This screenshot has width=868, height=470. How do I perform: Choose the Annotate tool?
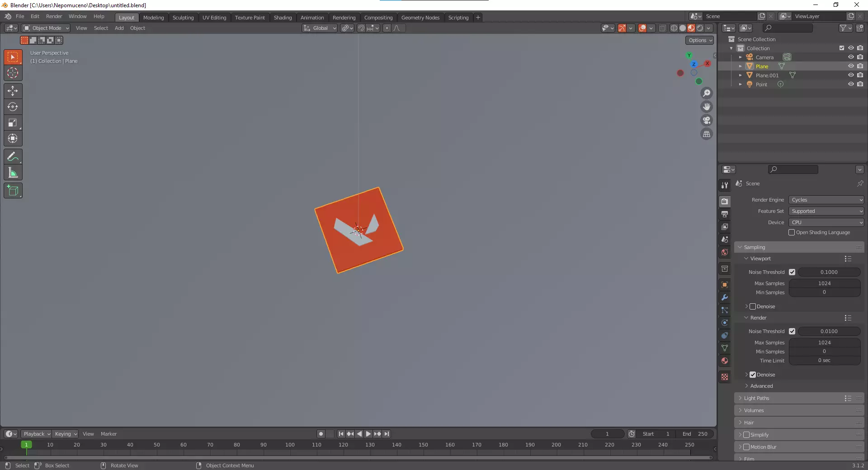tap(13, 157)
